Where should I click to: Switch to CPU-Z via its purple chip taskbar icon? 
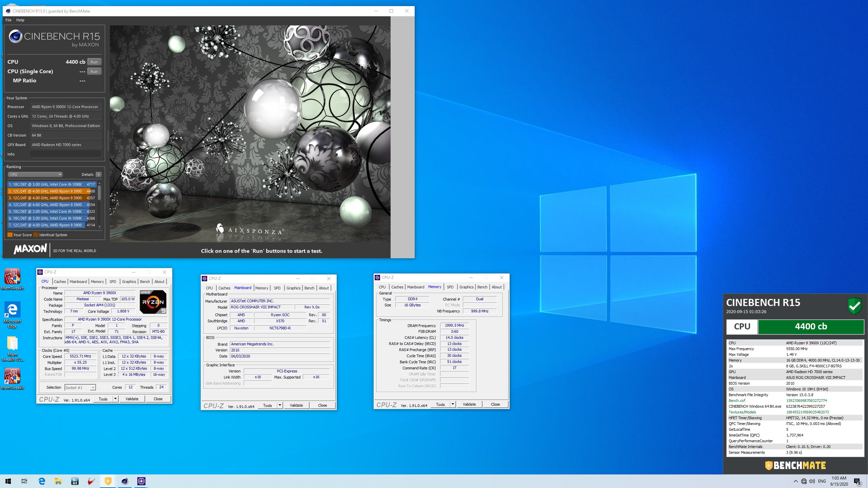(x=141, y=481)
